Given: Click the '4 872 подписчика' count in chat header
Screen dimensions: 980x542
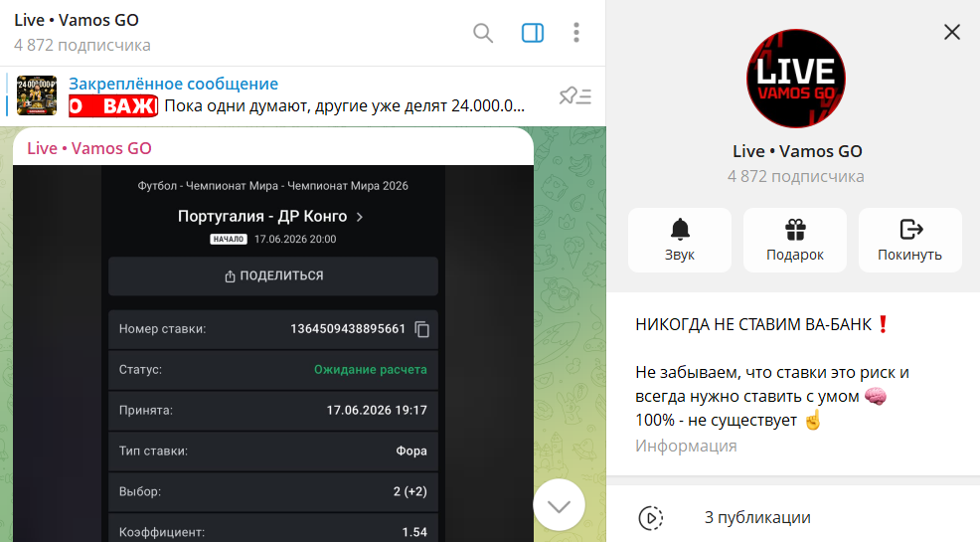Looking at the screenshot, I should coord(82,46).
